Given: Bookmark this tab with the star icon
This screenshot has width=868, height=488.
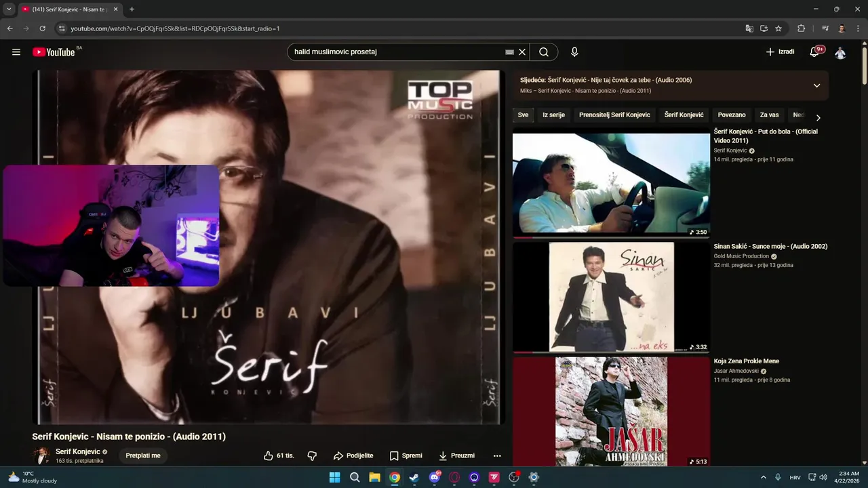Looking at the screenshot, I should [x=778, y=28].
